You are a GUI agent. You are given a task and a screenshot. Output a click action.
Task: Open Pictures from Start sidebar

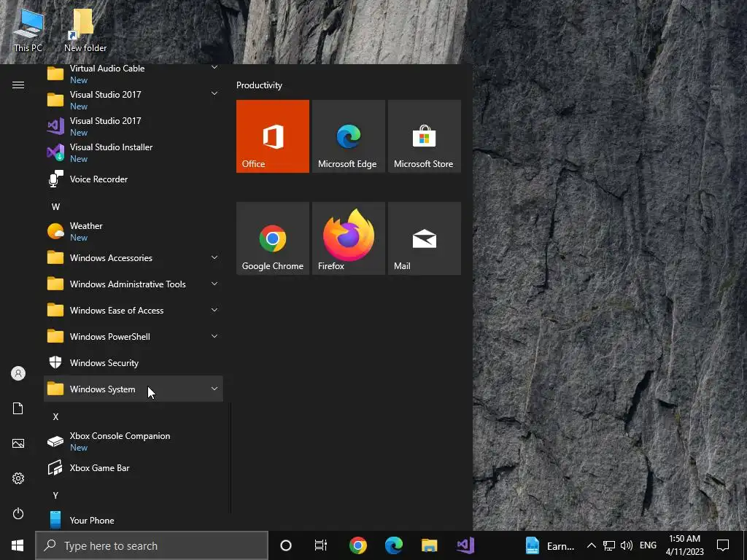(18, 443)
